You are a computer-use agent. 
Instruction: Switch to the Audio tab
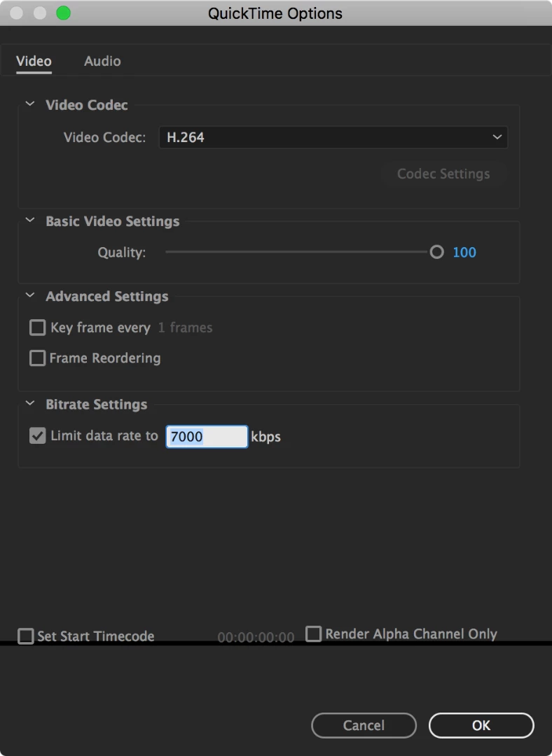tap(102, 61)
